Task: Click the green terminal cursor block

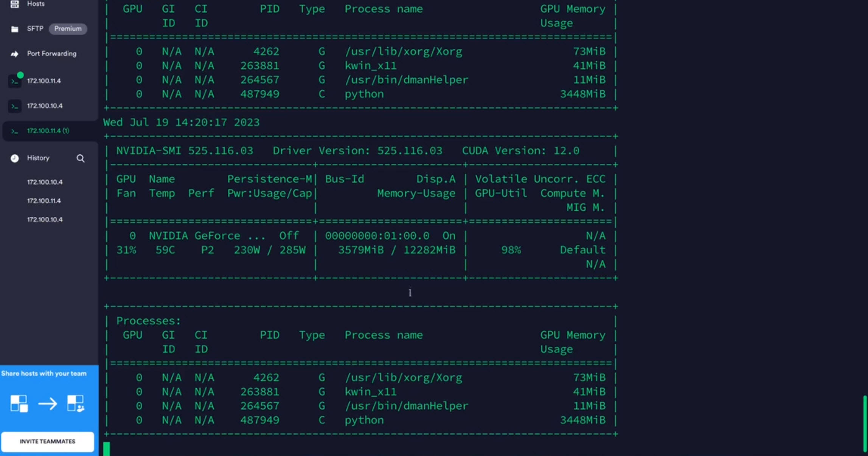Action: click(x=107, y=449)
